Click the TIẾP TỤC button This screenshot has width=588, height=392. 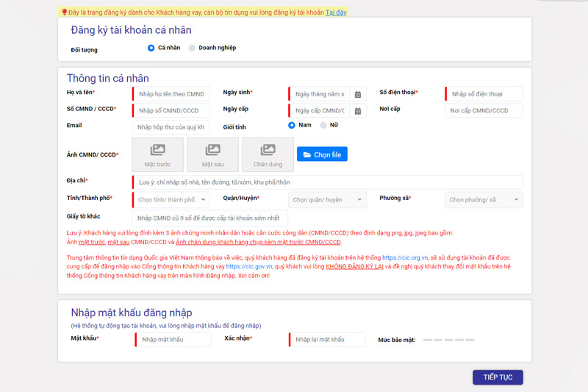pos(498,377)
